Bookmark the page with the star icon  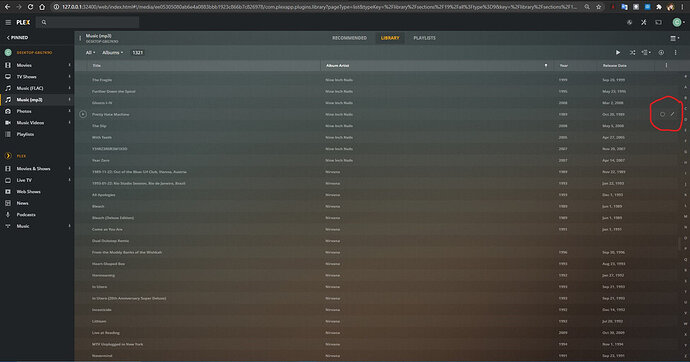tap(599, 7)
